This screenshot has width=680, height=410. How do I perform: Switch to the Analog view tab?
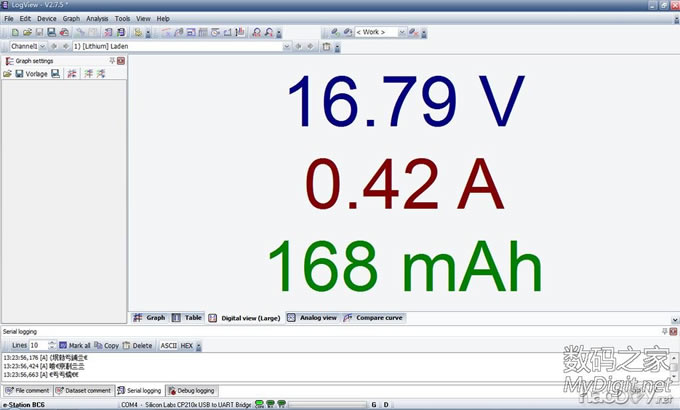(312, 317)
